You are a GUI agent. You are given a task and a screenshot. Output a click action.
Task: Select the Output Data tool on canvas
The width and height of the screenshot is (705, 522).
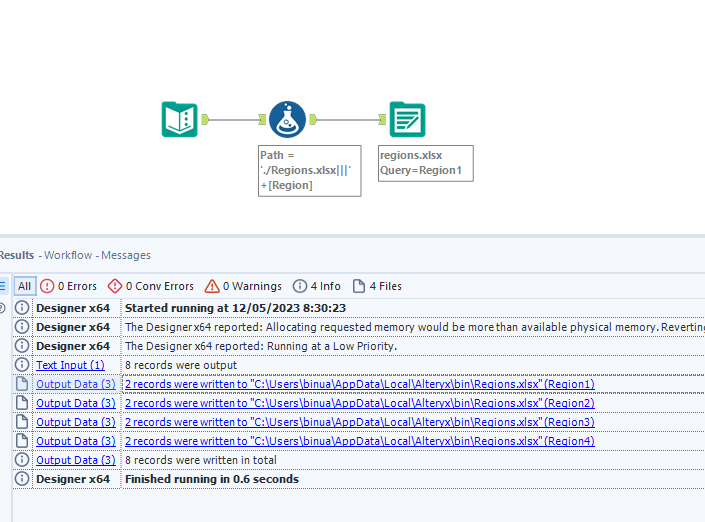407,119
